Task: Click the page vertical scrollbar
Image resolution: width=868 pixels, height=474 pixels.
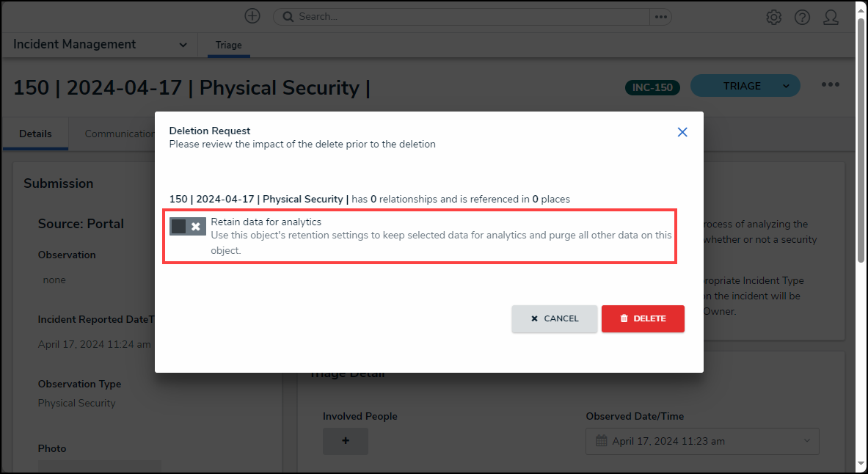Action: click(x=861, y=139)
